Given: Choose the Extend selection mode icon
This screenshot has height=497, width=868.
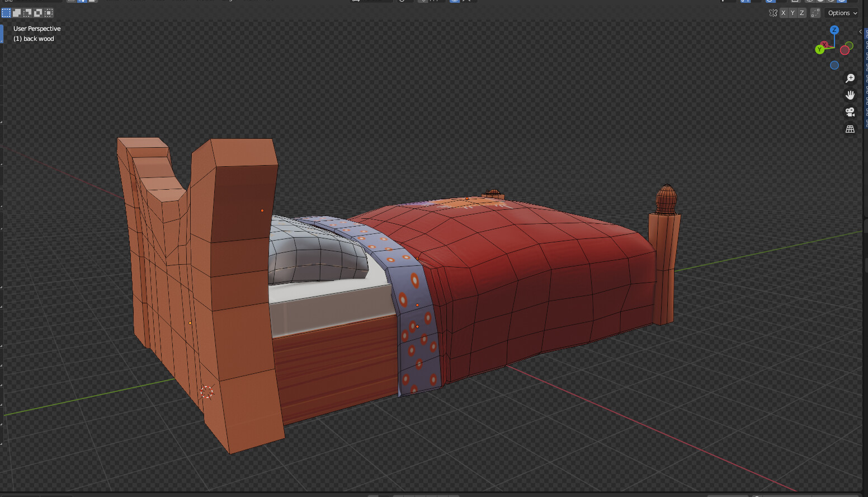Looking at the screenshot, I should [16, 12].
